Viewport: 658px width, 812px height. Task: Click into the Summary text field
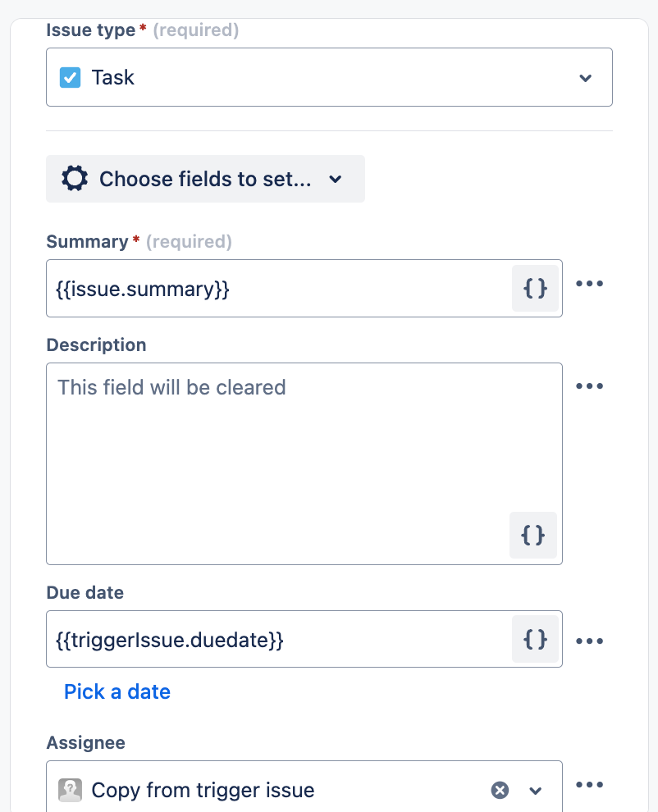point(279,289)
